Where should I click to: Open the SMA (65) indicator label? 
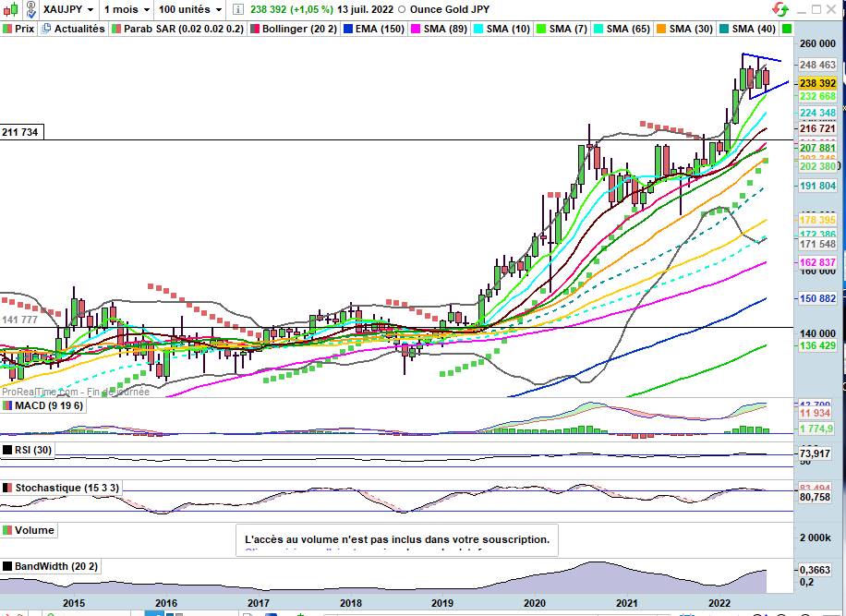click(x=628, y=29)
